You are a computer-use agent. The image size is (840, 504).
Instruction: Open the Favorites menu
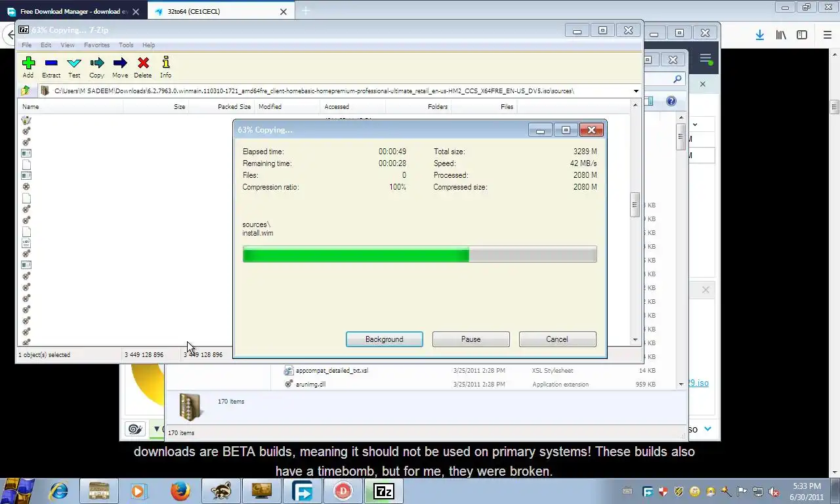pos(96,45)
